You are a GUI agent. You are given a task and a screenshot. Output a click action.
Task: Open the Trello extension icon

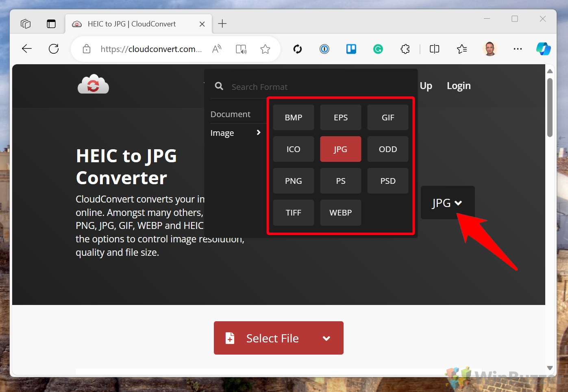point(351,49)
